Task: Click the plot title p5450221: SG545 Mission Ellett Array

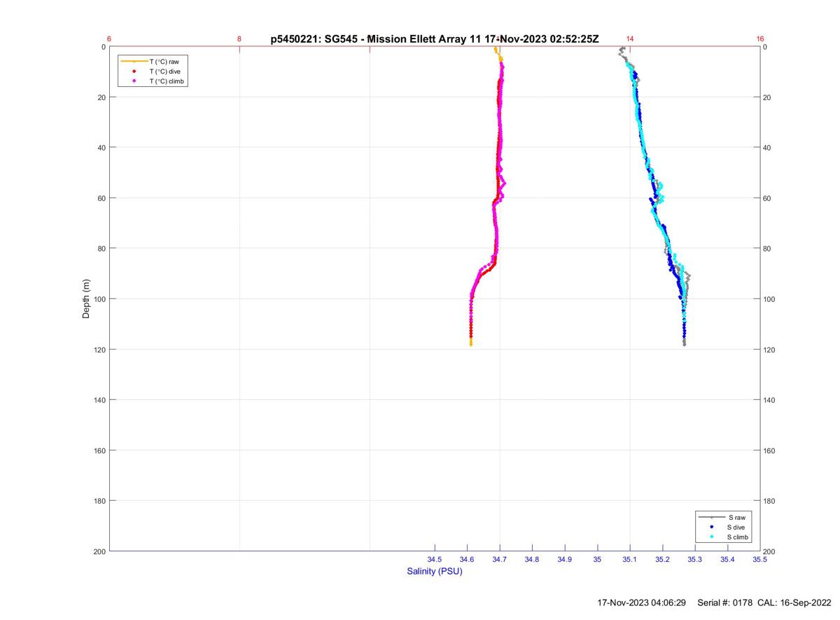Action: (435, 39)
